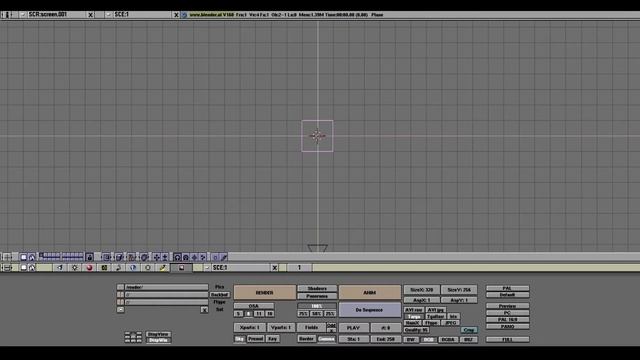Apply Preview preset
This screenshot has height=360, width=640.
pyautogui.click(x=507, y=306)
